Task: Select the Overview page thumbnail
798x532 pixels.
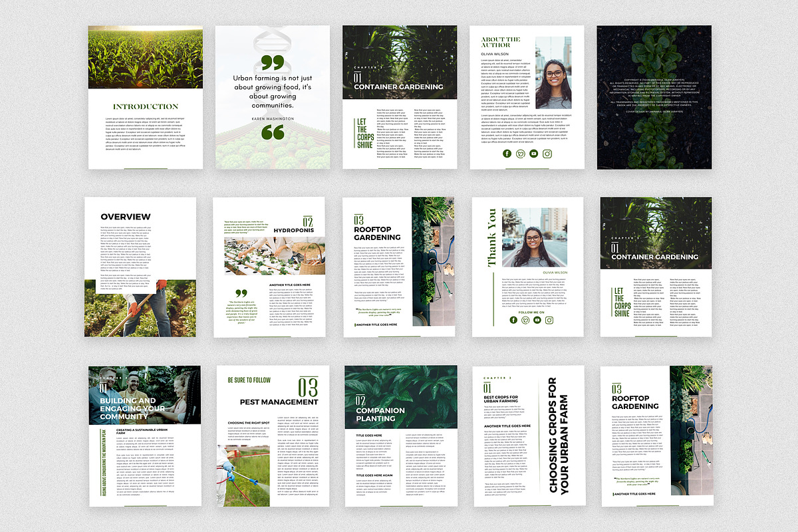Action: point(140,266)
